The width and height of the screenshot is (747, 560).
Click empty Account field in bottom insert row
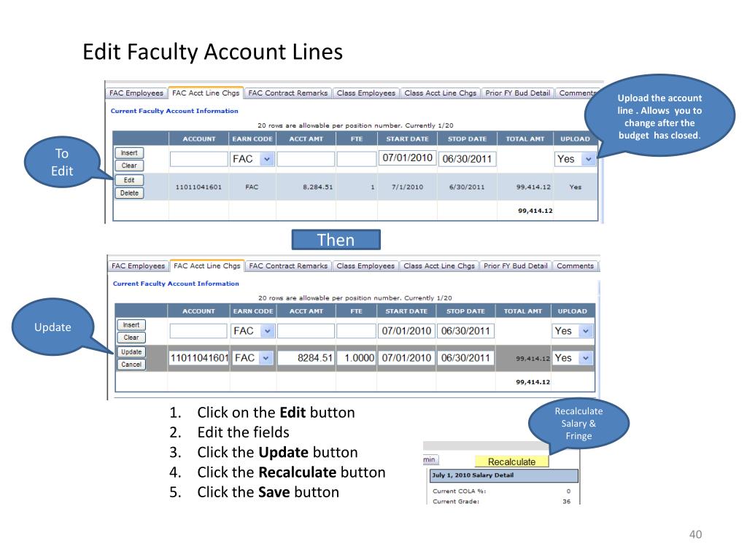point(198,331)
